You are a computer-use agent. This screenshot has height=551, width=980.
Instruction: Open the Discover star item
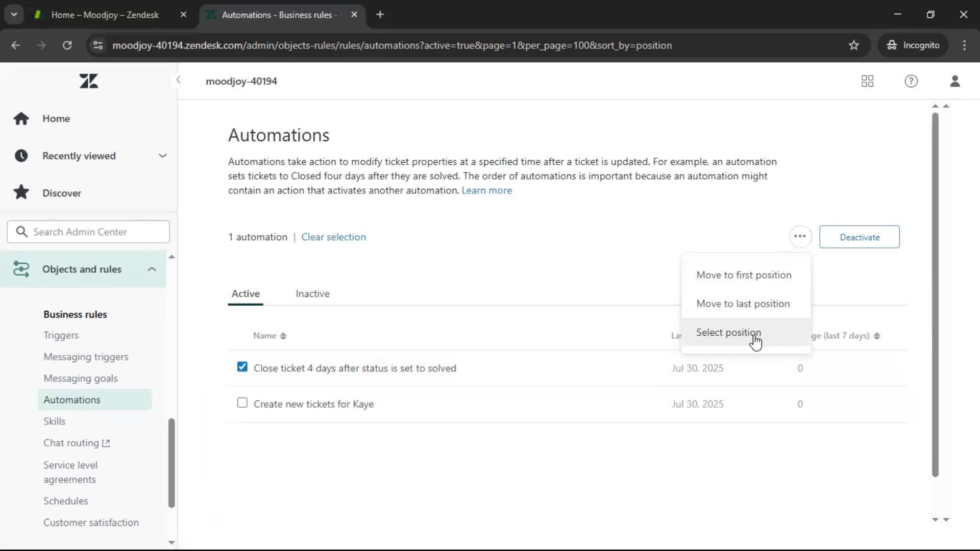click(x=61, y=193)
